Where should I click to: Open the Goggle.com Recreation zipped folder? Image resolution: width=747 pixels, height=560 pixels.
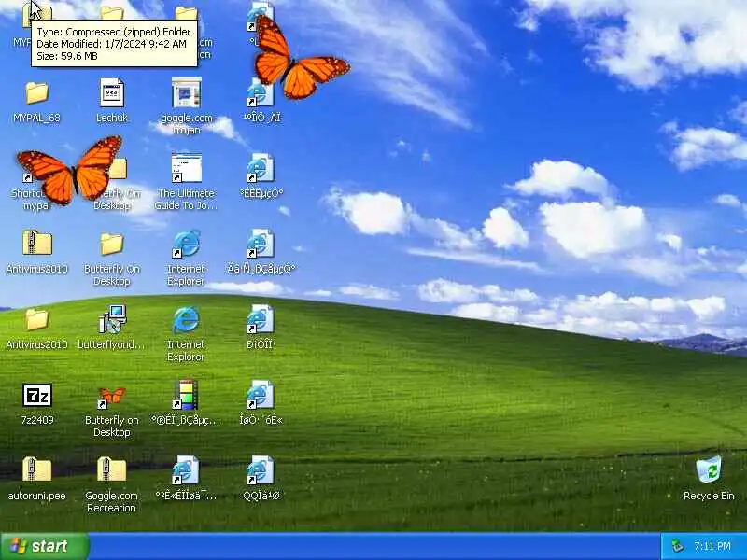point(111,469)
